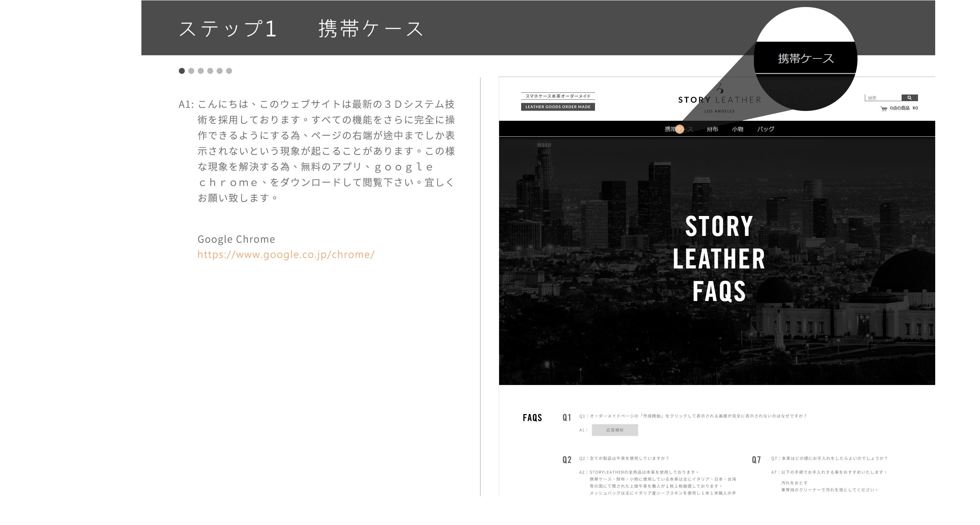
Task: Open the shopping cart icon
Action: pos(883,109)
